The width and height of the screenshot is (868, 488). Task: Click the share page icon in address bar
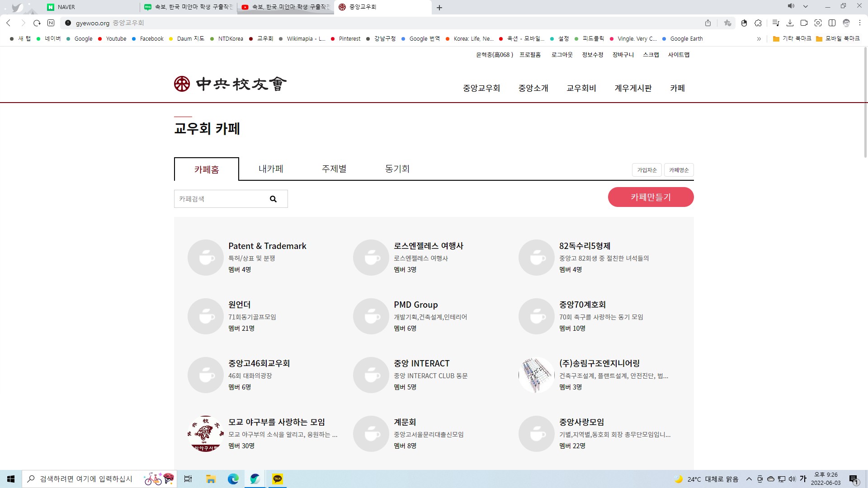pyautogui.click(x=708, y=23)
